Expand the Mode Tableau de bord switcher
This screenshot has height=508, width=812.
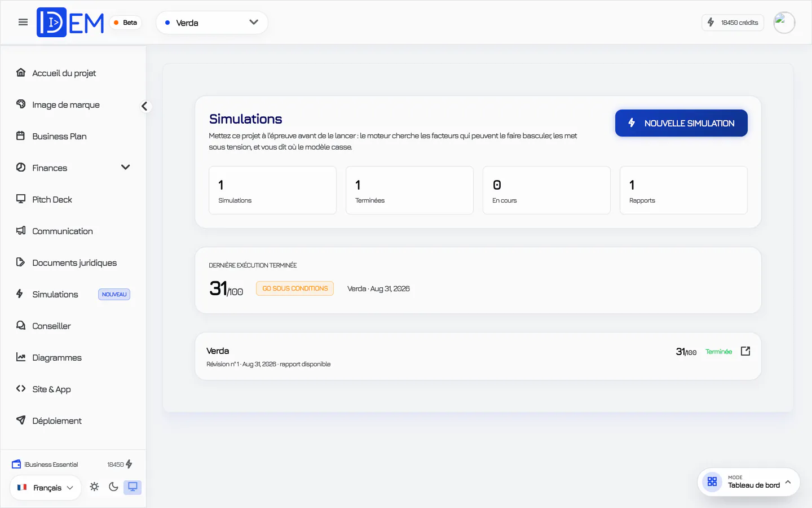[749, 482]
